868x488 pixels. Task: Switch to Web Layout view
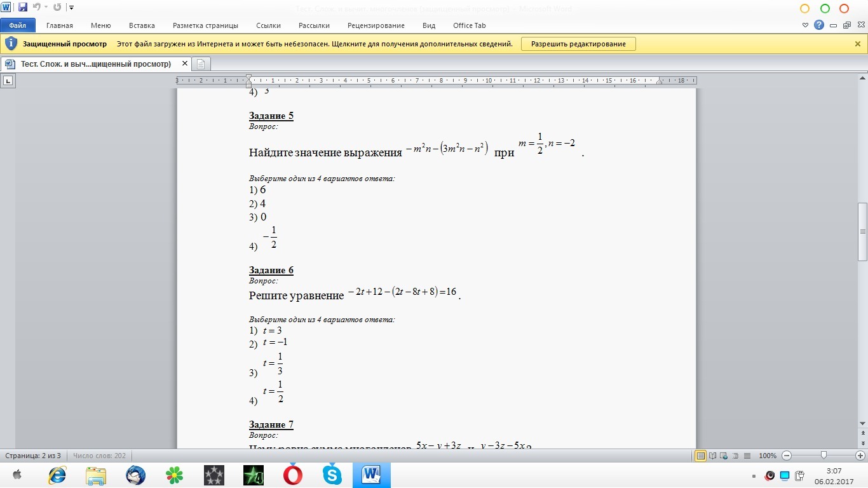click(x=724, y=456)
